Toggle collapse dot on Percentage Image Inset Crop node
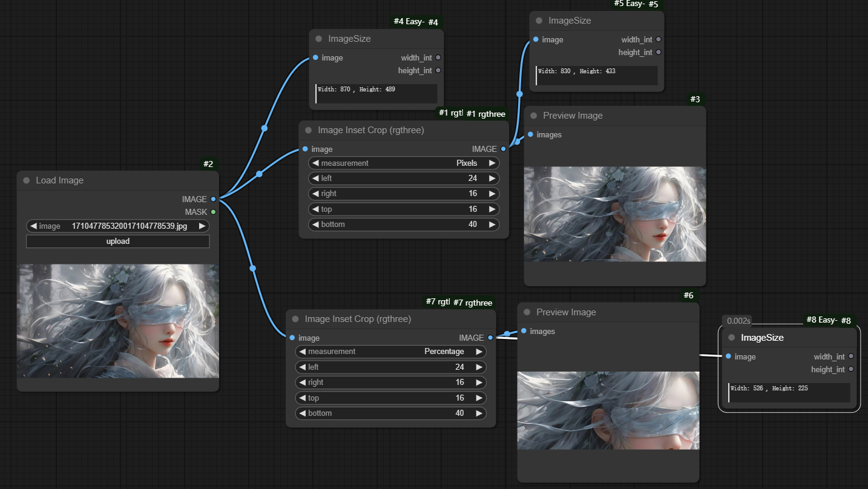 click(295, 319)
